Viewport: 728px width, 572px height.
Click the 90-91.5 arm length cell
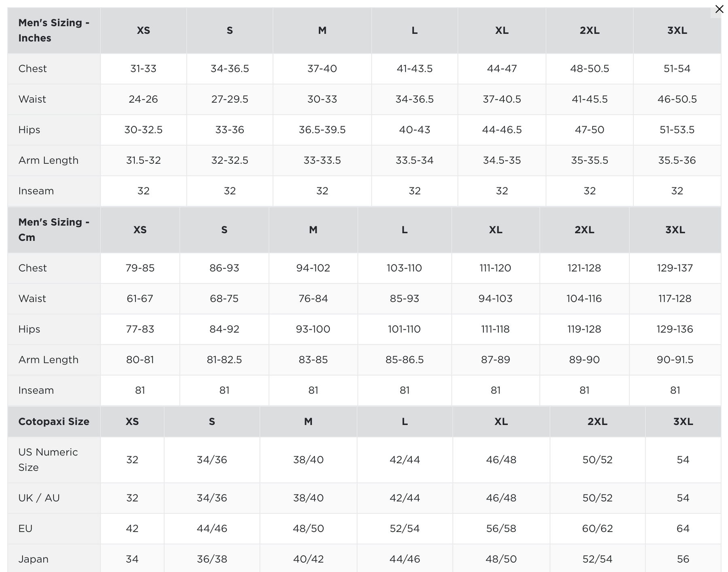tap(675, 360)
